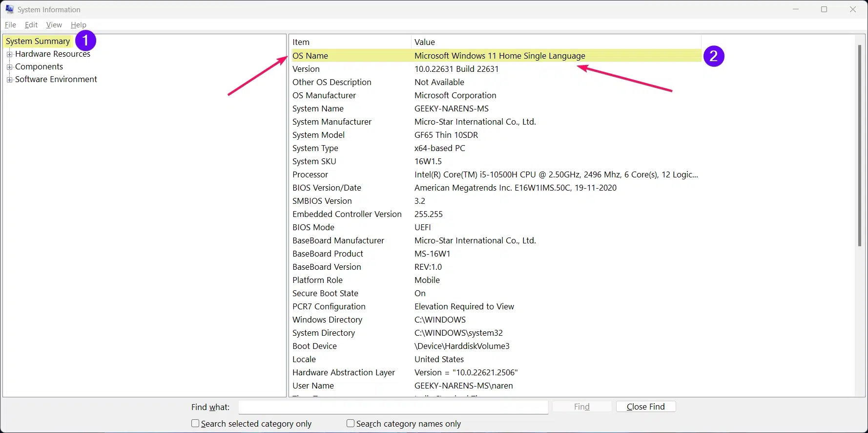Click the value 10.0.22631 Build 22631
The image size is (868, 433).
coord(456,69)
